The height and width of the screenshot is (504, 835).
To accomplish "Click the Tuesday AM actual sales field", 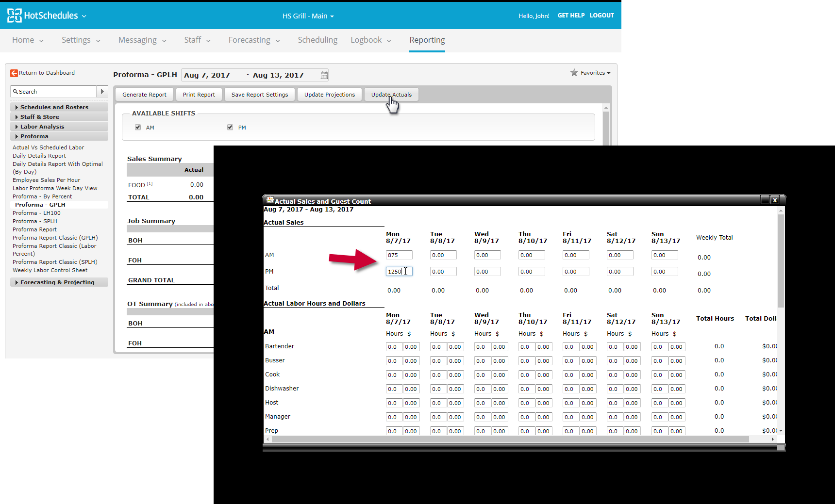I will tap(443, 255).
